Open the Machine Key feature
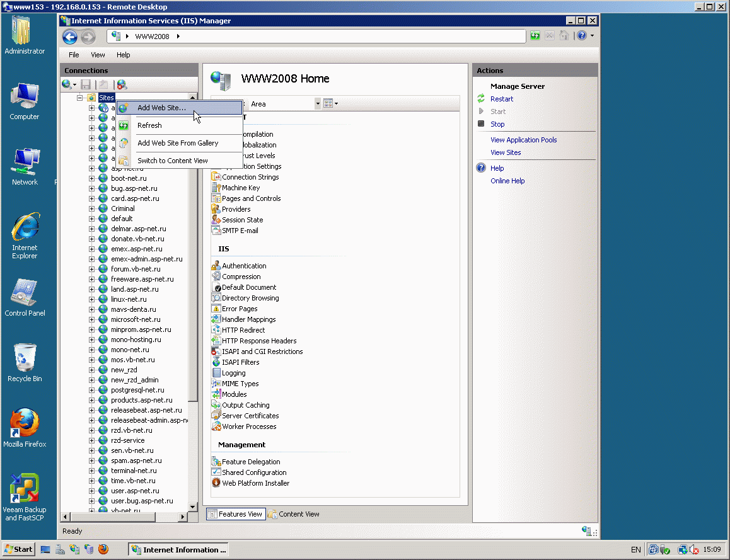The image size is (730, 560). pos(236,188)
